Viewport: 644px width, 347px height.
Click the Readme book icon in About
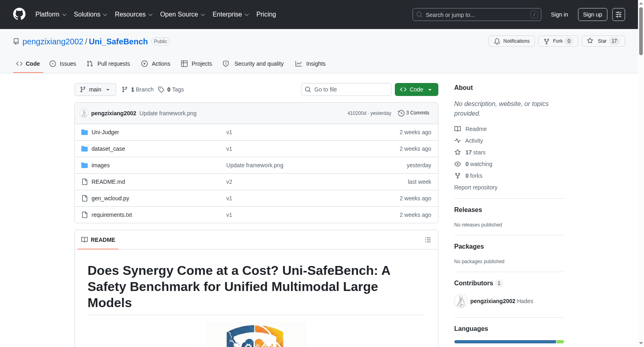(458, 129)
